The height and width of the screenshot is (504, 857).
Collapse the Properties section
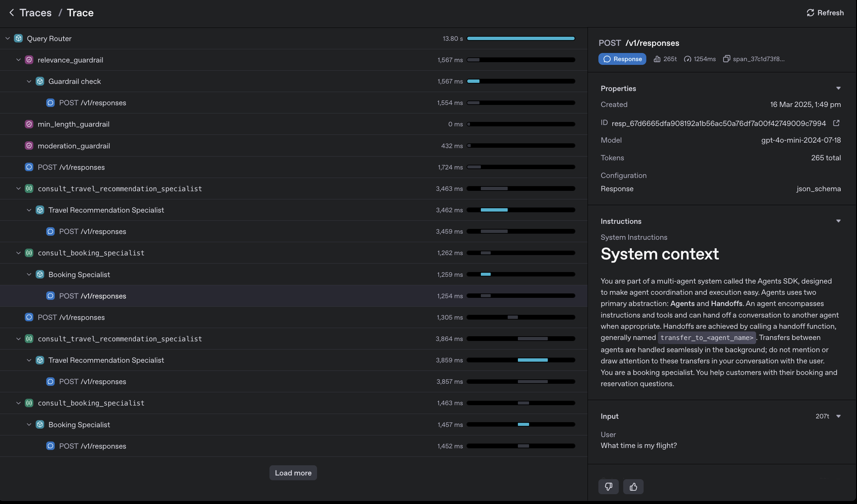pos(838,88)
